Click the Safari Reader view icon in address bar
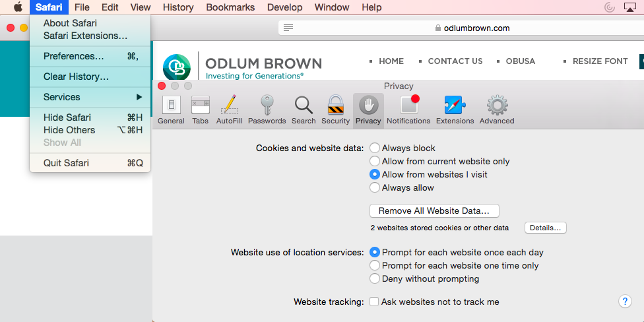The width and height of the screenshot is (644, 322). click(x=289, y=28)
